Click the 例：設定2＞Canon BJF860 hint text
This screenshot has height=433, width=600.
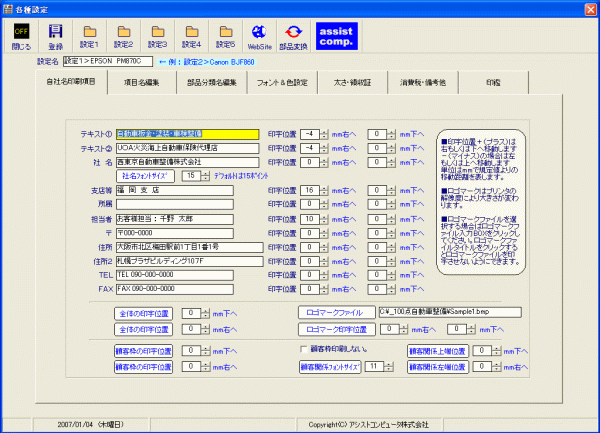pyautogui.click(x=207, y=62)
